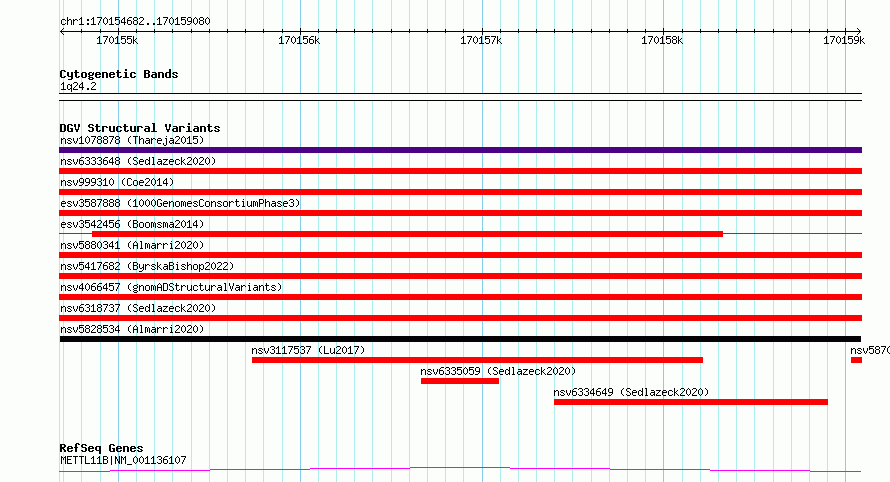Viewport: 890px width, 482px height.
Task: Click the red bar for nsv6333648
Action: click(460, 171)
